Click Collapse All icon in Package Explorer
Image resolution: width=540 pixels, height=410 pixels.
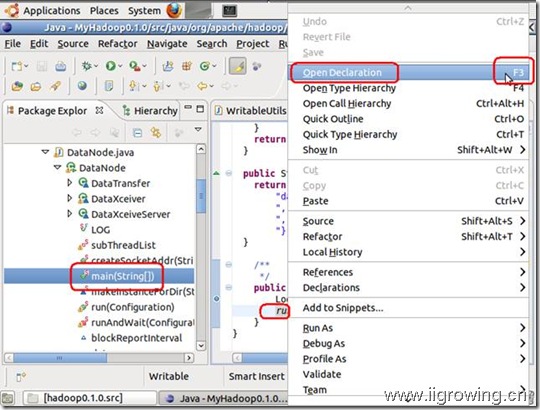click(x=137, y=133)
